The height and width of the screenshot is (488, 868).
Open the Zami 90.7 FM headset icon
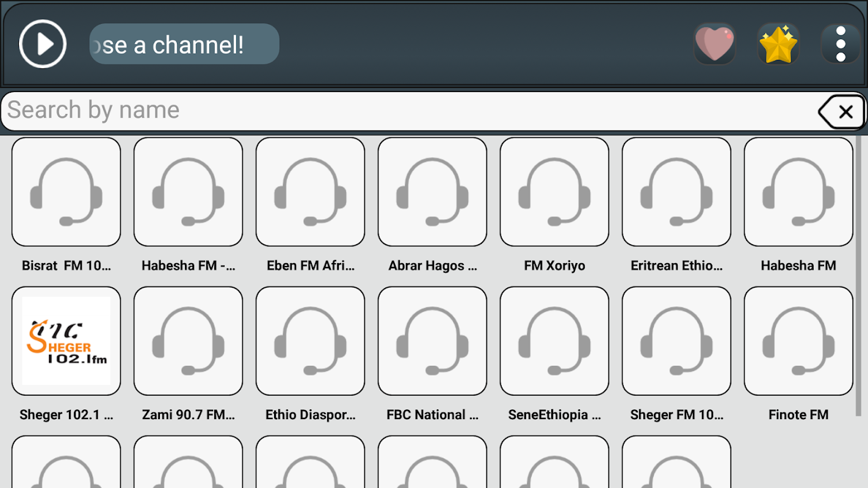[x=189, y=341]
